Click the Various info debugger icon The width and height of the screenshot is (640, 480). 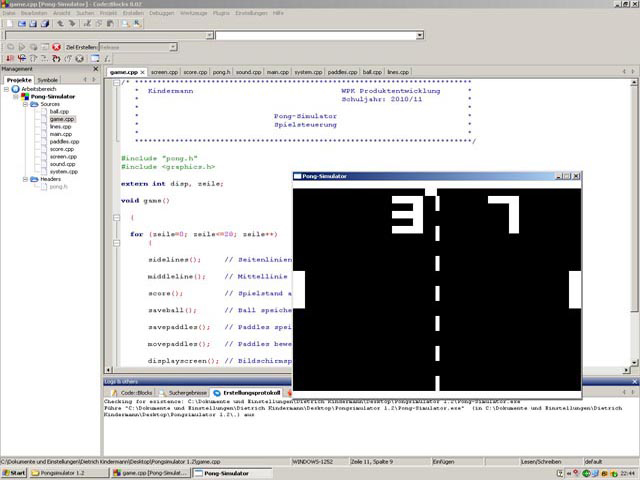pyautogui.click(x=106, y=58)
